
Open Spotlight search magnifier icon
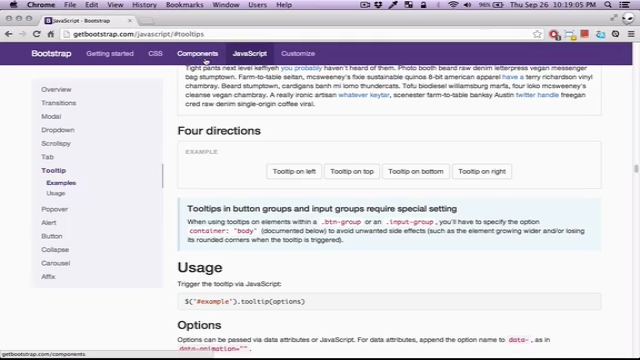click(608, 5)
